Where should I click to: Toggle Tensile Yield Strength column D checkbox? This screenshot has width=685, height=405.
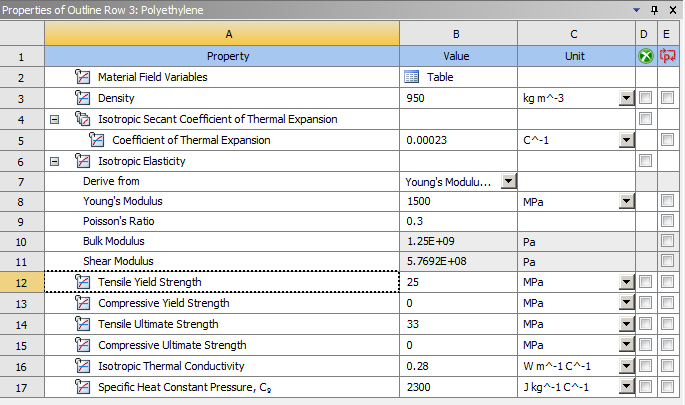[x=645, y=281]
